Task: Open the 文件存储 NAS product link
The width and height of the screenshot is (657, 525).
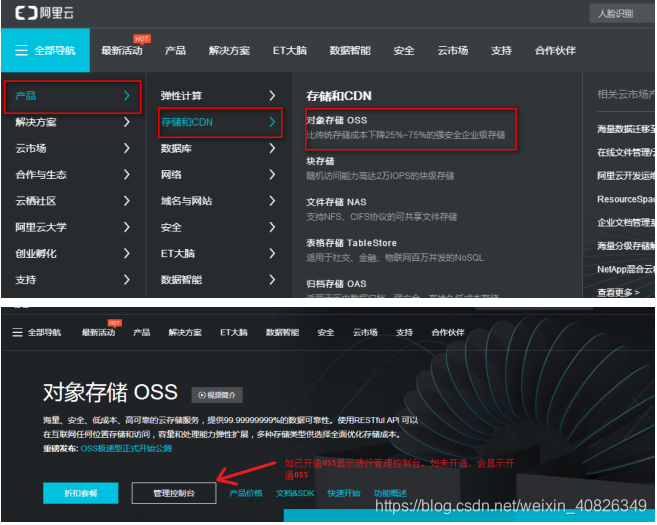Action: [x=336, y=202]
